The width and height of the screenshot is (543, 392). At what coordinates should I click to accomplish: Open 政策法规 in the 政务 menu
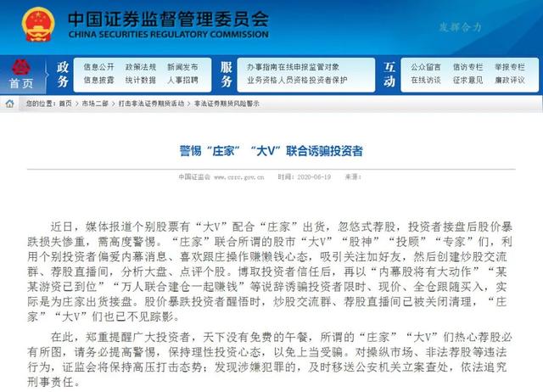click(141, 67)
